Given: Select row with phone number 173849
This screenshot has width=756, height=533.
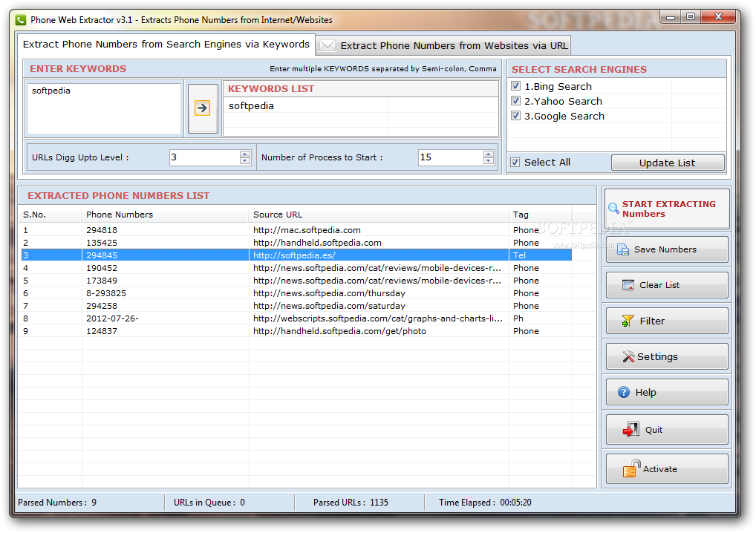Looking at the screenshot, I should click(x=296, y=280).
